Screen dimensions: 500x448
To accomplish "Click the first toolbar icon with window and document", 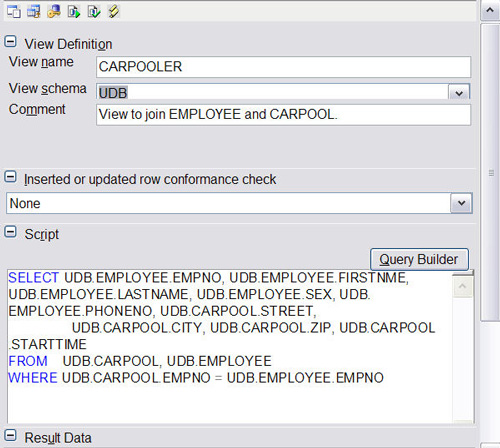I will [x=14, y=12].
